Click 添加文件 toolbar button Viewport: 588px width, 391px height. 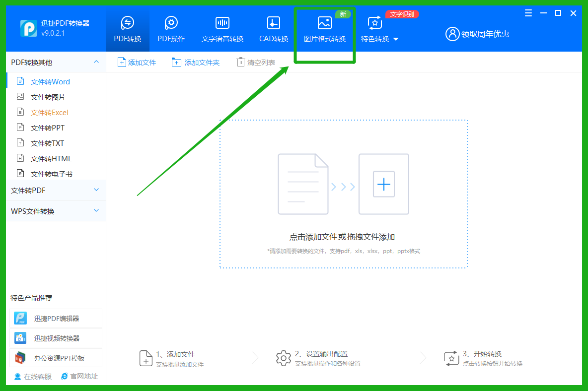tap(137, 62)
